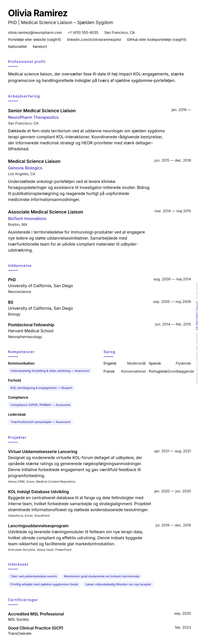Select the KOL-kortlægning & engagement skill tag
The image size is (199, 644).
tap(41, 388)
